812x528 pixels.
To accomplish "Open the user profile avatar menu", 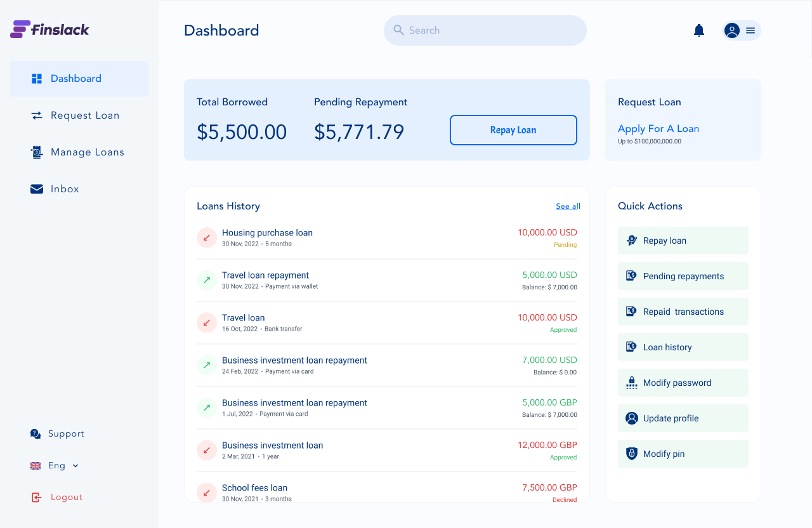I will (x=732, y=30).
